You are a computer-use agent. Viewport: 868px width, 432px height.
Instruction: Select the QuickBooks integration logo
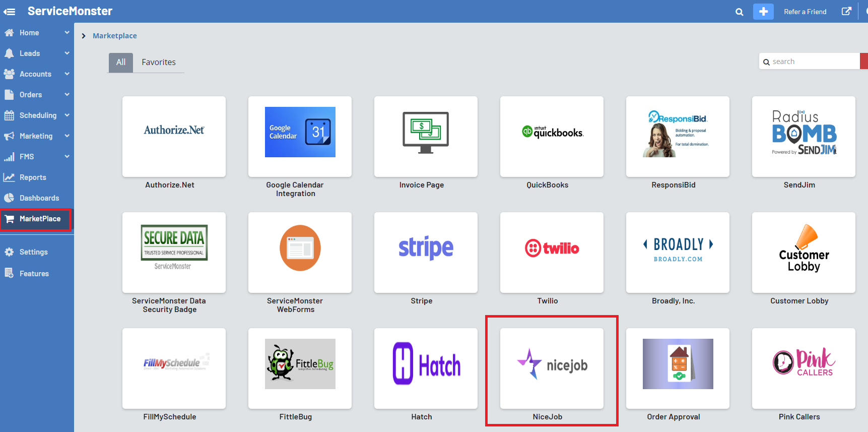coord(552,133)
